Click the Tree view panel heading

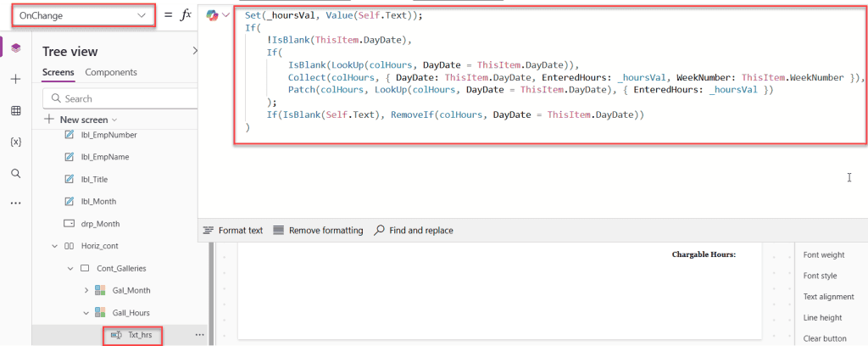coord(70,52)
